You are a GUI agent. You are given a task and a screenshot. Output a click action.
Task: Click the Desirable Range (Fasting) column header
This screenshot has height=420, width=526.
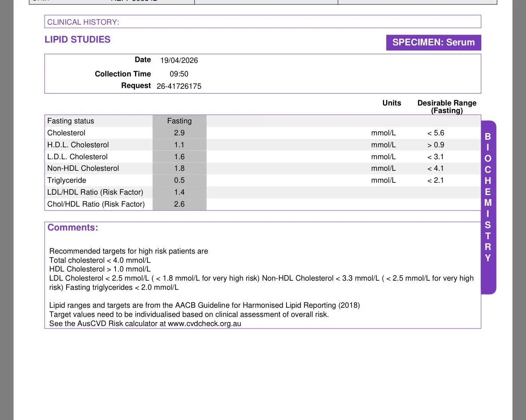447,107
